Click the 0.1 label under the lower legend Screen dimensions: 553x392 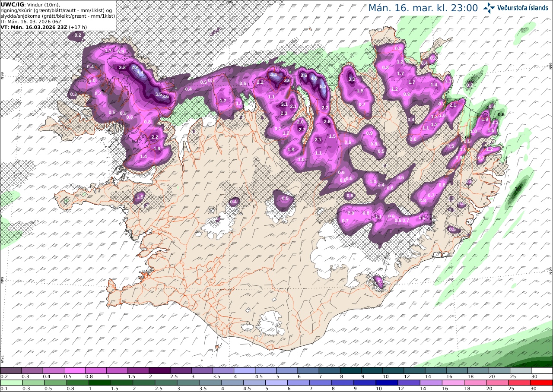tap(4, 389)
